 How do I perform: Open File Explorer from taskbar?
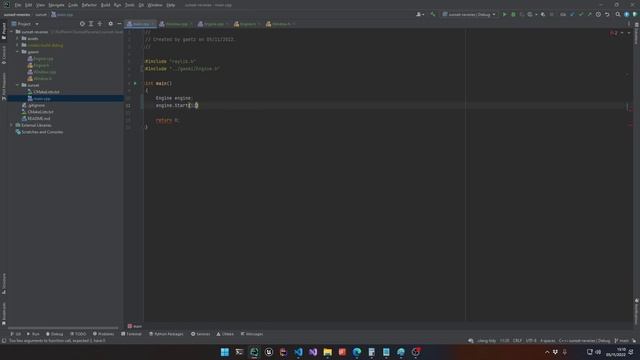[x=327, y=352]
